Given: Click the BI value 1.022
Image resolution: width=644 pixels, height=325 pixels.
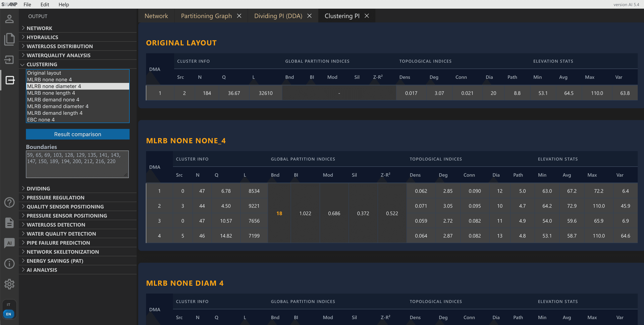Looking at the screenshot, I should pos(305,213).
